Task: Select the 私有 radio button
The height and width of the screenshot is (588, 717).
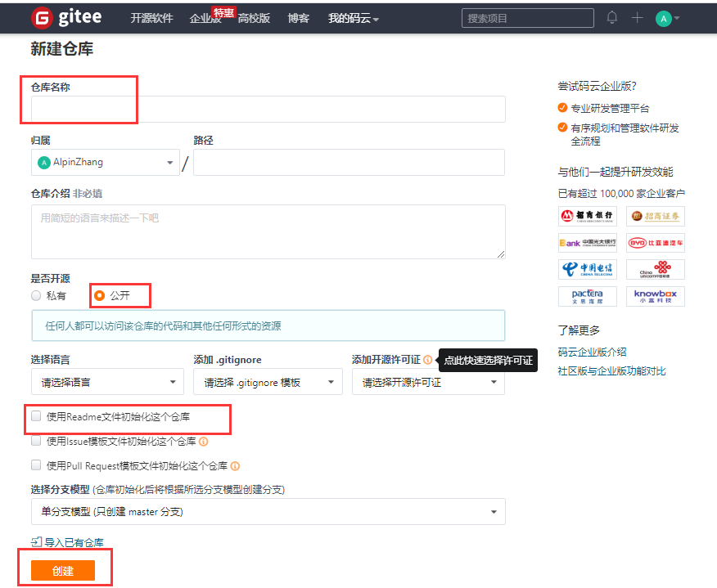Action: tap(36, 296)
